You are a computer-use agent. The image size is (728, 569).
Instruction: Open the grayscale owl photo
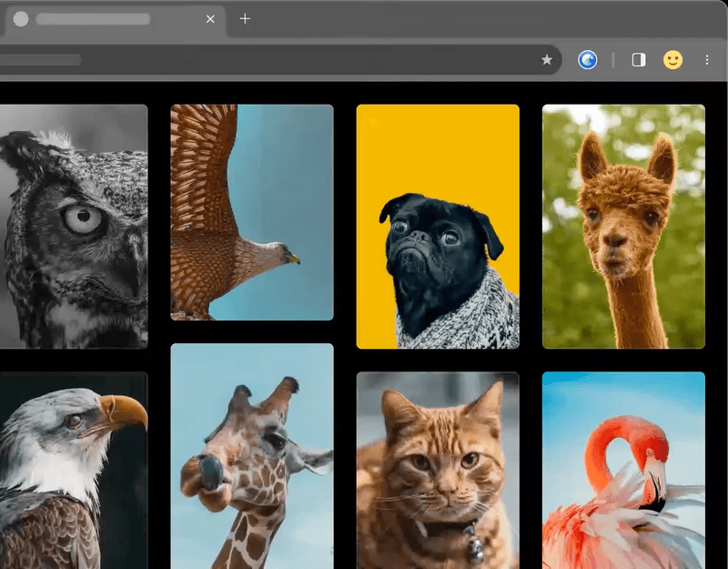[x=73, y=226]
